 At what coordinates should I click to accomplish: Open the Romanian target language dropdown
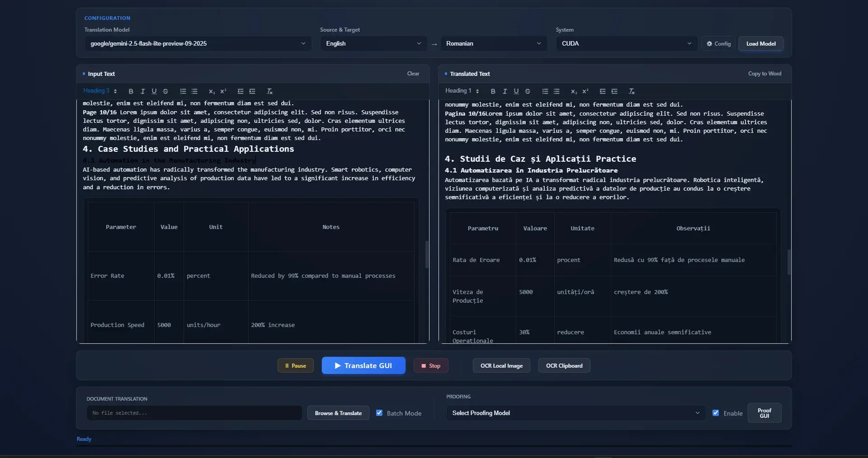(494, 43)
